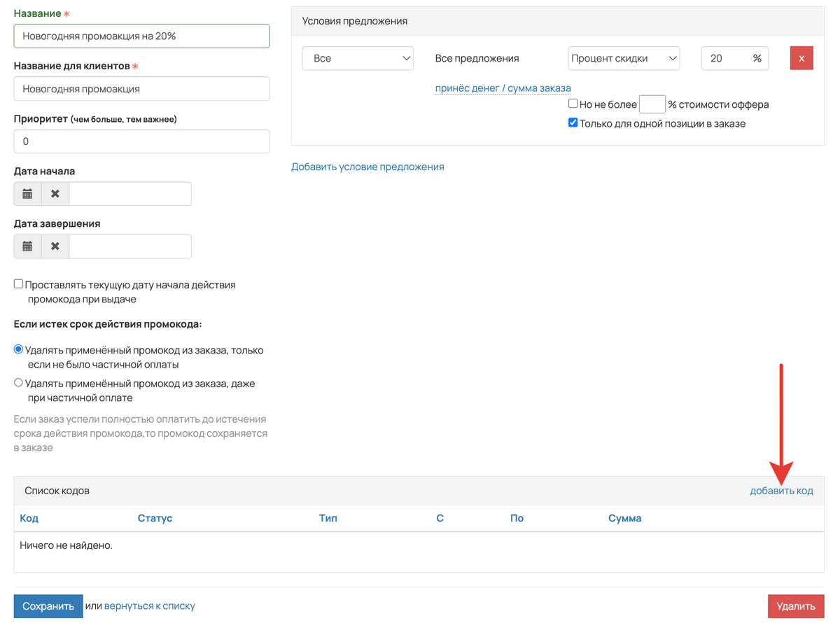Click the red Удалить button
840x623 pixels.
click(x=796, y=606)
